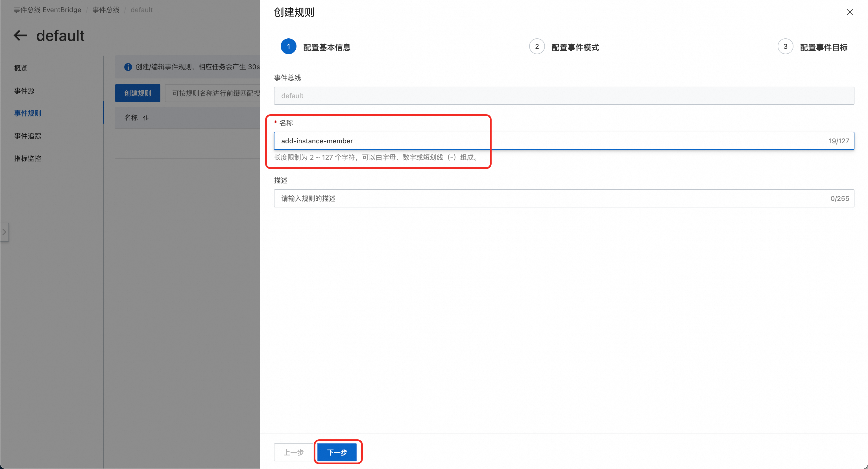Open the 事件总线 breadcrumb link
Viewport: 868px width, 469px height.
[x=106, y=10]
